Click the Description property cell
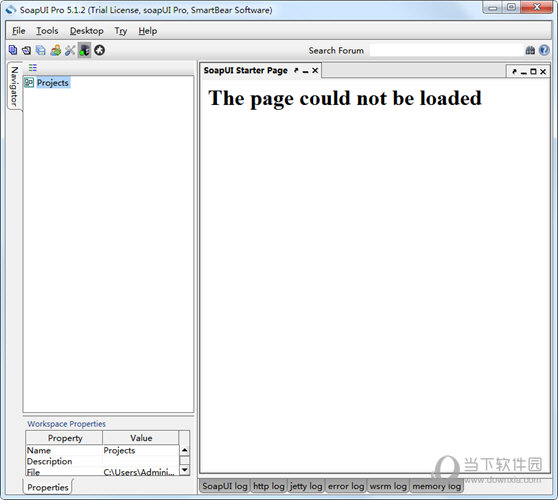This screenshot has height=500, width=558. click(x=64, y=462)
